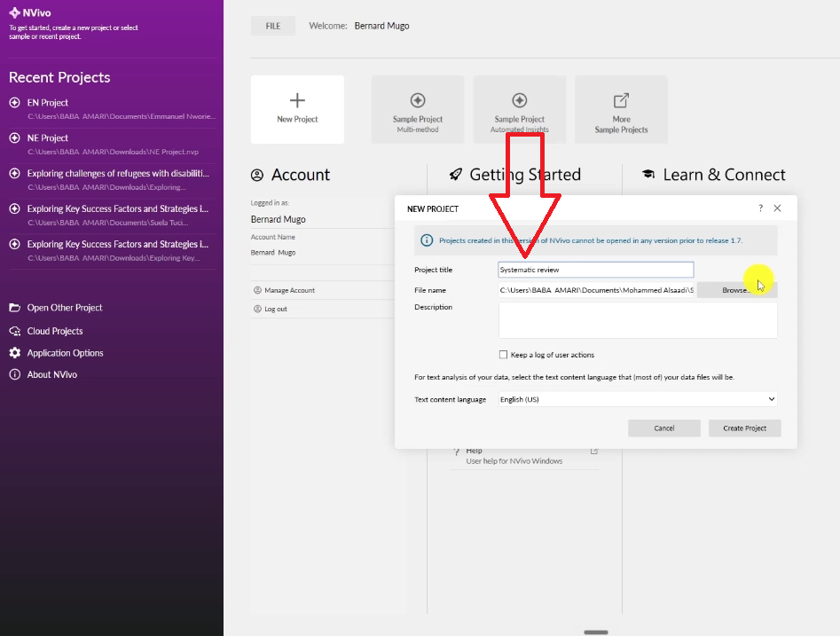
Task: Open Help for NVivo Windows link
Action: pos(514,460)
